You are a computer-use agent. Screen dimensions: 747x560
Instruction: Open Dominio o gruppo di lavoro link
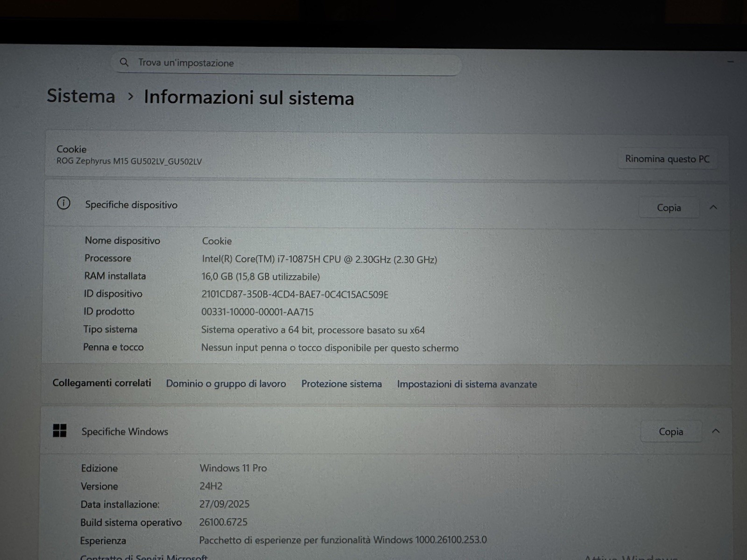(x=226, y=384)
